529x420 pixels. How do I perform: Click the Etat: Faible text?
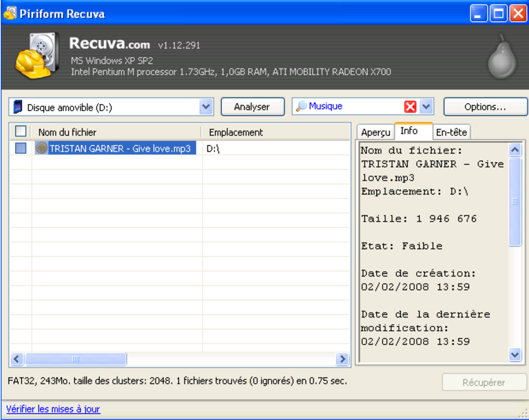tap(402, 246)
